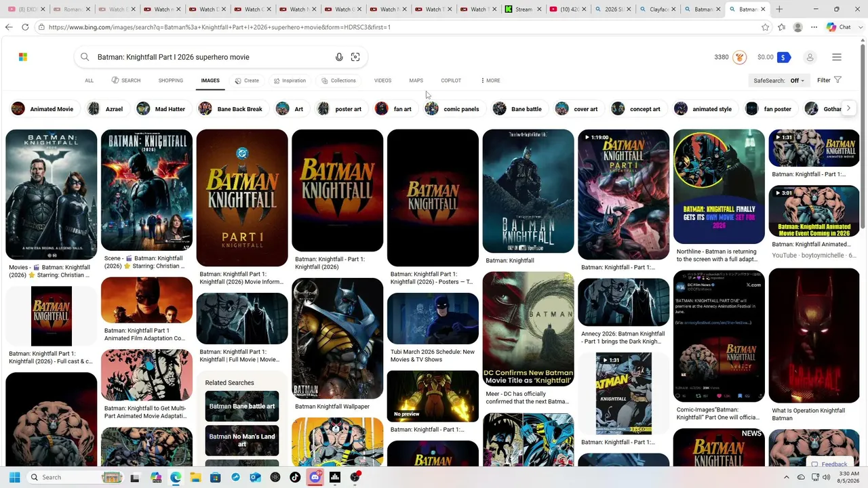Switch to ALL search results tab
The height and width of the screenshot is (488, 868).
coord(89,81)
